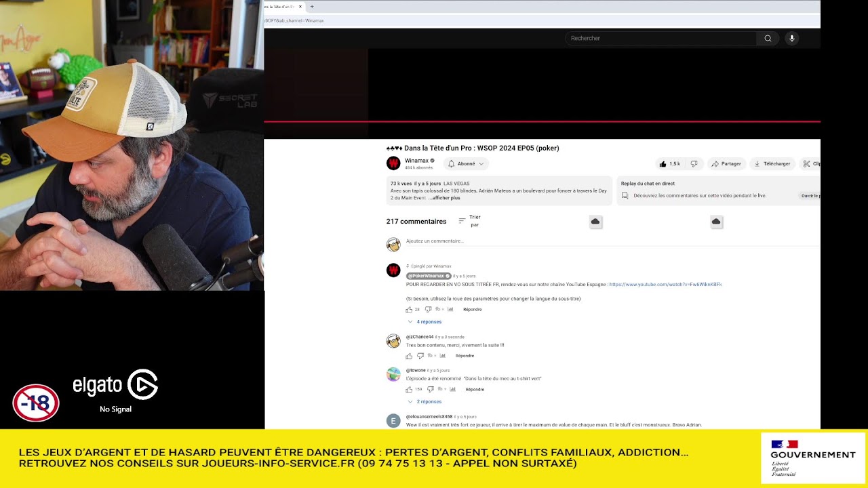Image resolution: width=868 pixels, height=488 pixels.
Task: Dislike the pinned PokerWinamax comment
Action: (428, 310)
